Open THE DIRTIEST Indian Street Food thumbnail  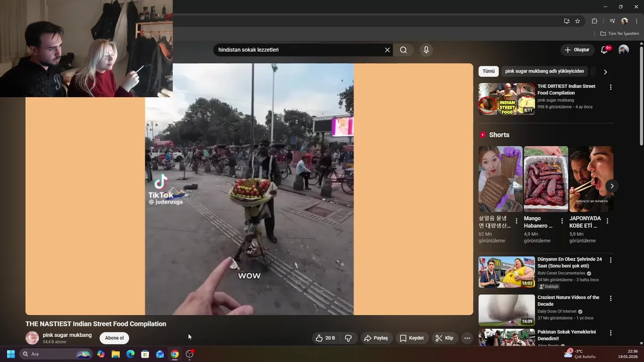coord(507,99)
